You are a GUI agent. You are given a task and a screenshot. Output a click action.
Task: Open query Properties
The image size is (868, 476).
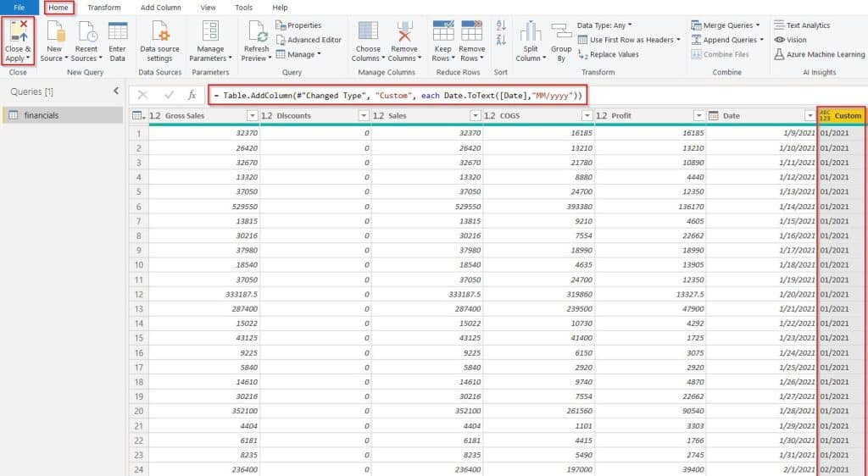(x=298, y=25)
